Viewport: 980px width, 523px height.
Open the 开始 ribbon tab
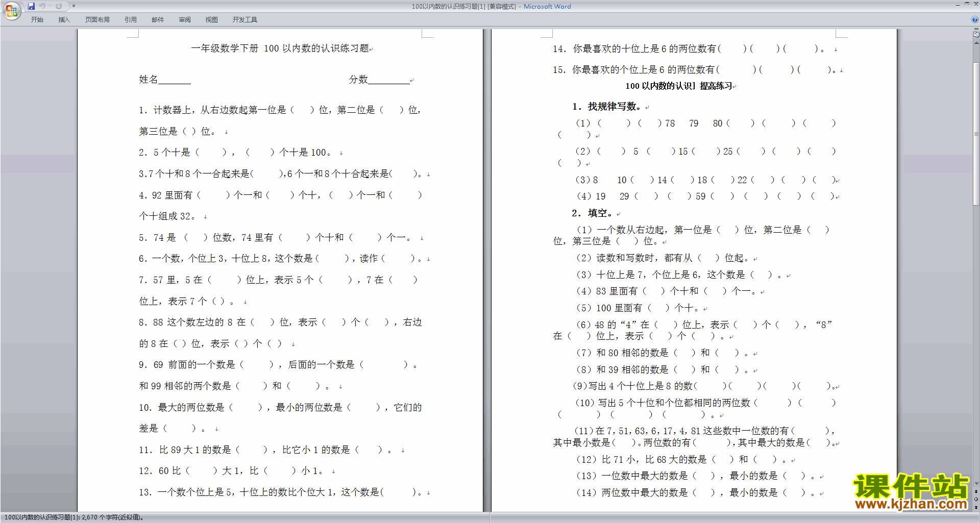click(x=37, y=20)
